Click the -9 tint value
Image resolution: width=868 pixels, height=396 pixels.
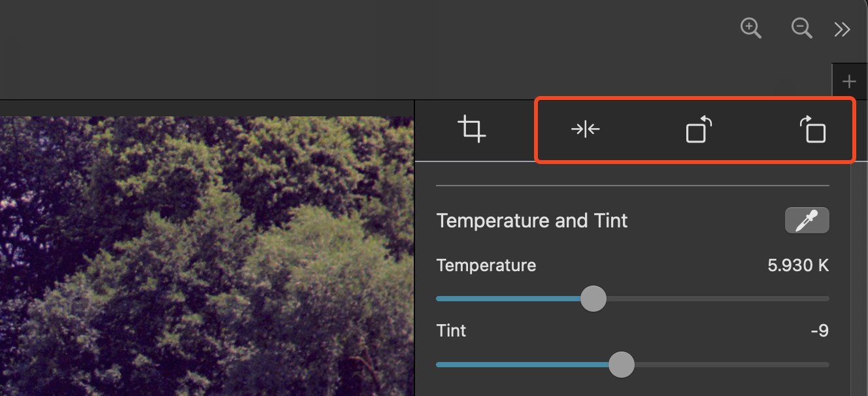click(820, 331)
